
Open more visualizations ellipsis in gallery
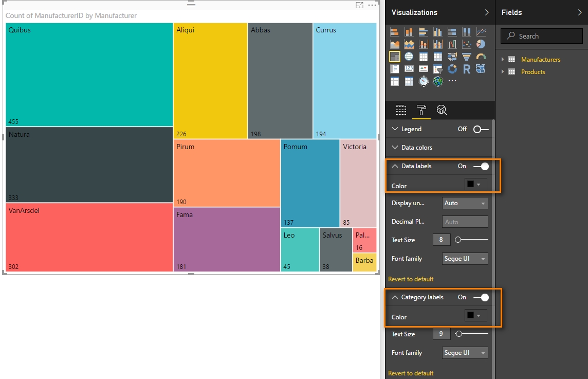click(x=452, y=81)
